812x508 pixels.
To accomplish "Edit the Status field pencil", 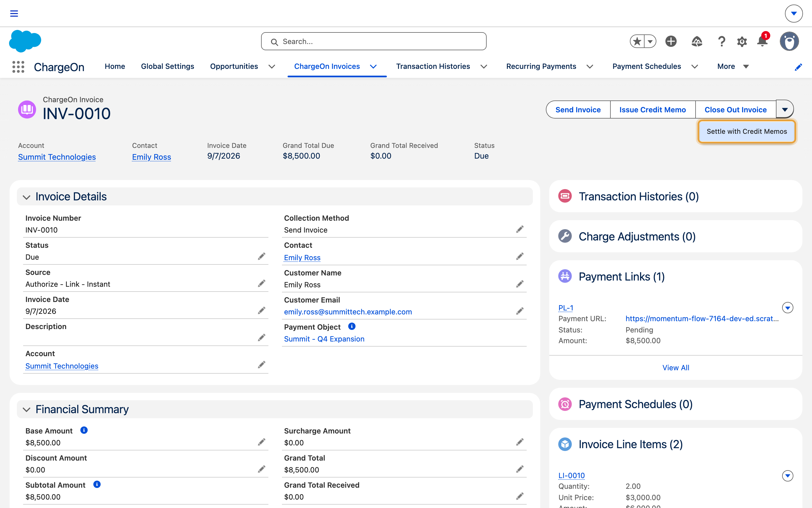I will click(262, 256).
